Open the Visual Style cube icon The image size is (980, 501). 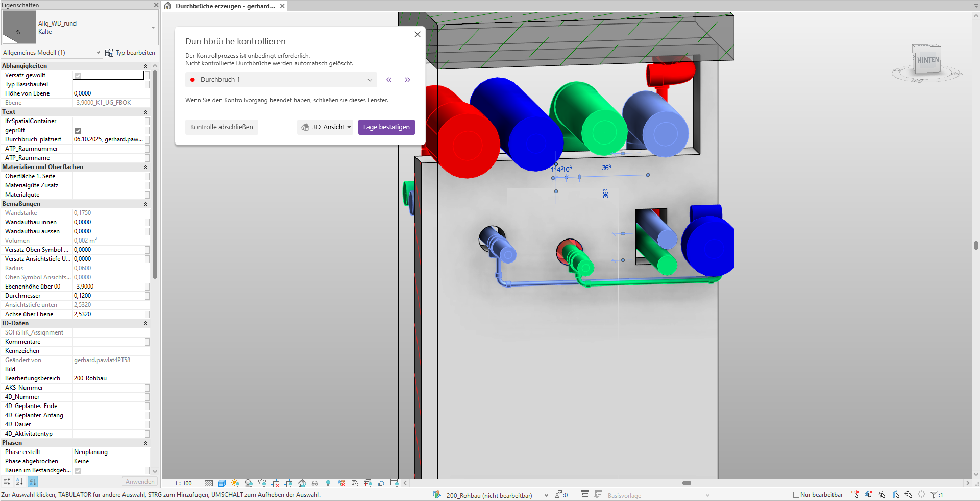coord(222,483)
